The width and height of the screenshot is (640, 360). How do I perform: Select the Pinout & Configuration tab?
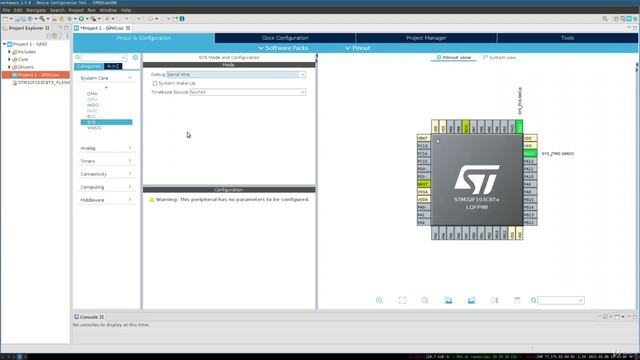coord(144,38)
